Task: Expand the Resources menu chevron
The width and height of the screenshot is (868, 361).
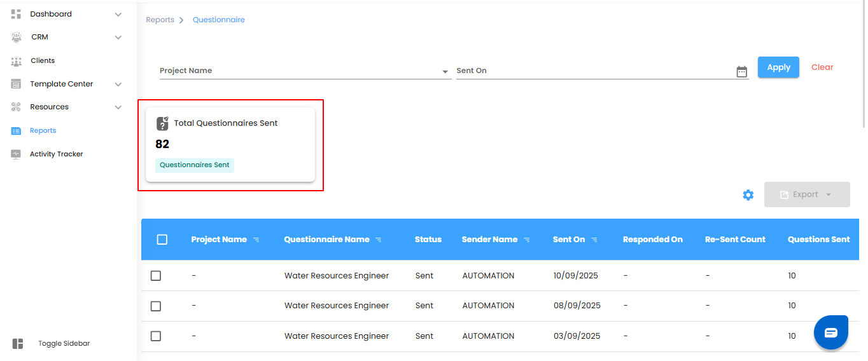Action: (118, 107)
